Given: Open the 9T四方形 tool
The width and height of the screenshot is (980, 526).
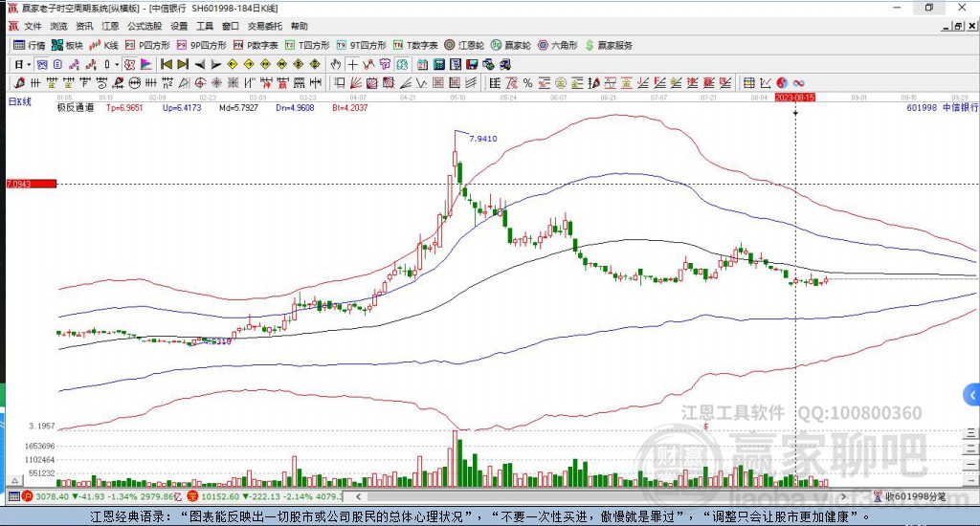Looking at the screenshot, I should point(361,45).
